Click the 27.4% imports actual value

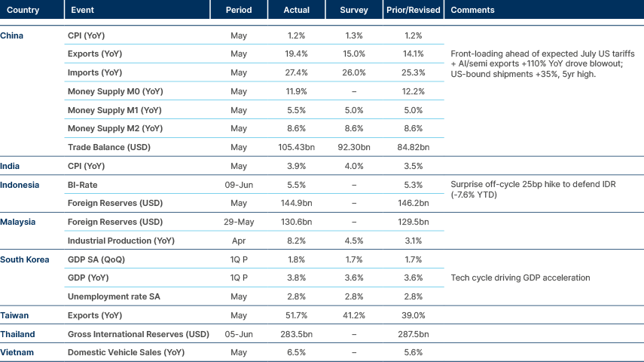[296, 72]
